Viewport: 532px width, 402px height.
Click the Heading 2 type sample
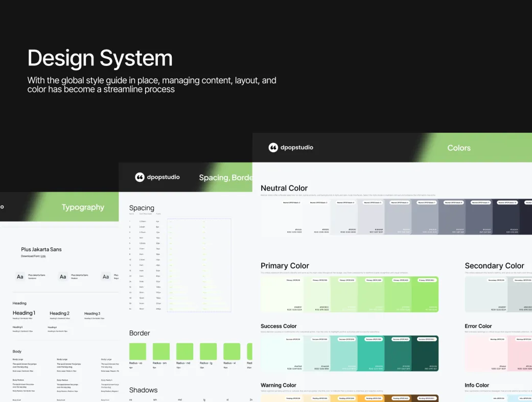click(x=59, y=314)
